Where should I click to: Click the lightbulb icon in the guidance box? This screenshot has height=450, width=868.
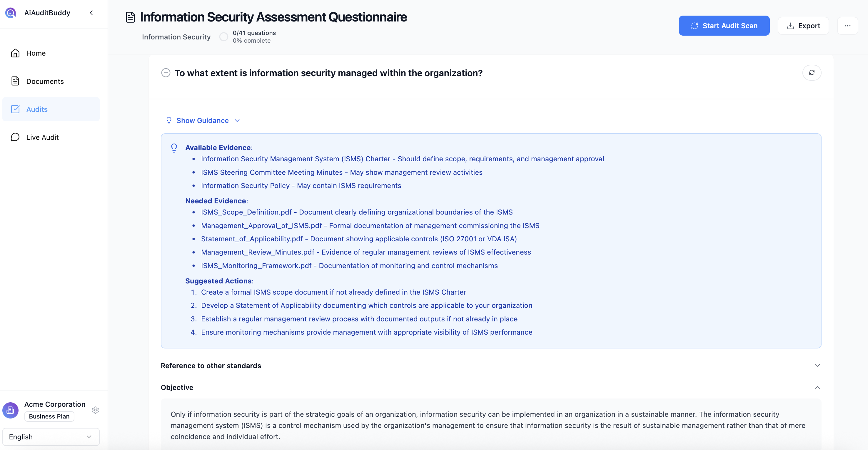pyautogui.click(x=174, y=148)
